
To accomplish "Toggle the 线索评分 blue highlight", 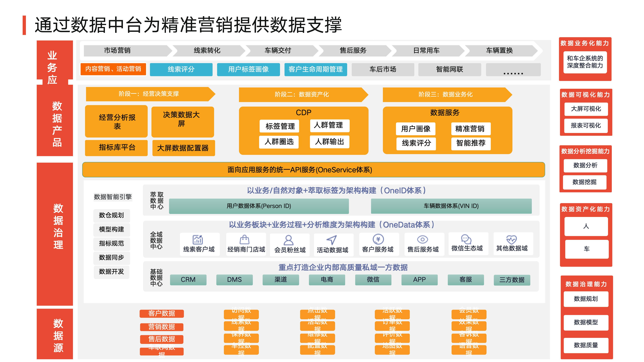I will click(x=181, y=70).
